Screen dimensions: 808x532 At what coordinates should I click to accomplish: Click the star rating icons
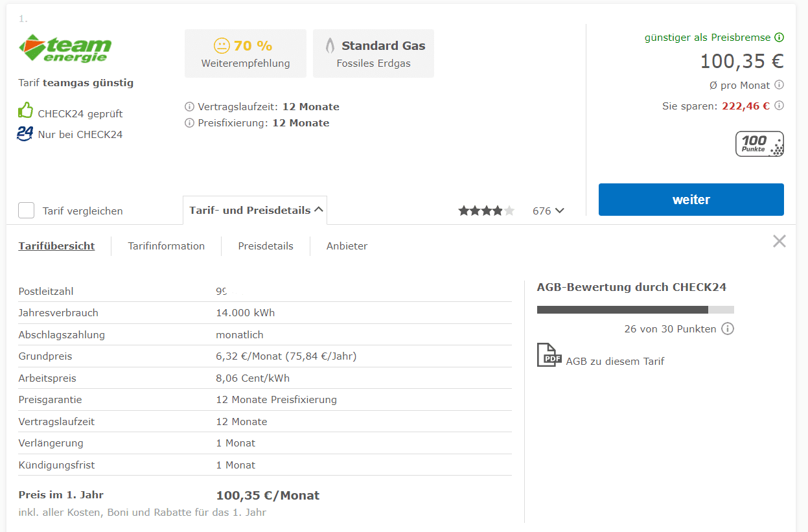pos(487,211)
